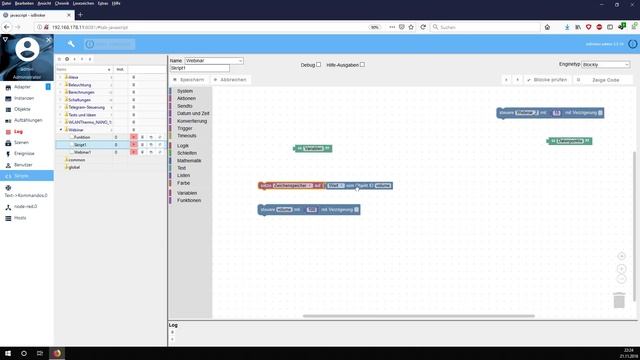
Task: Expand the Beleuchtung folder
Action: [x=61, y=85]
